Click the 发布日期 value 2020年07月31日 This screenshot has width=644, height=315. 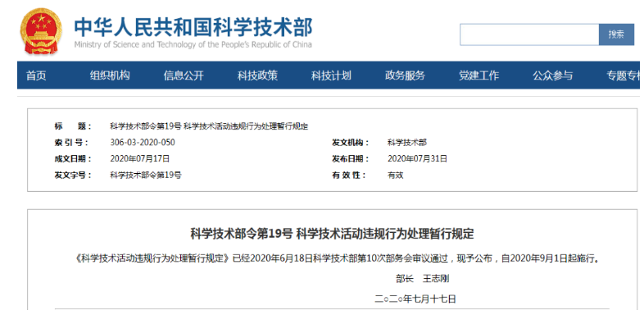click(x=418, y=159)
